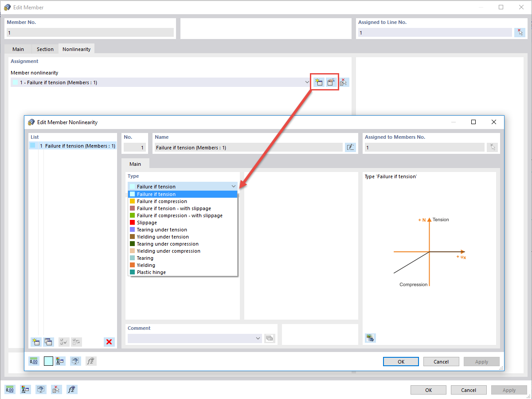Click select-all checkmarks icon under List
Viewport: 532px width, 399px height.
64,342
